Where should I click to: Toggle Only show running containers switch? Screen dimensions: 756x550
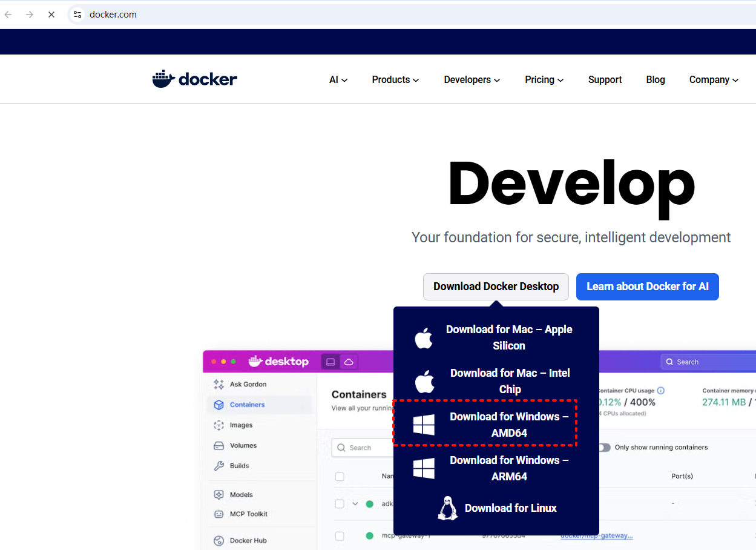(603, 448)
